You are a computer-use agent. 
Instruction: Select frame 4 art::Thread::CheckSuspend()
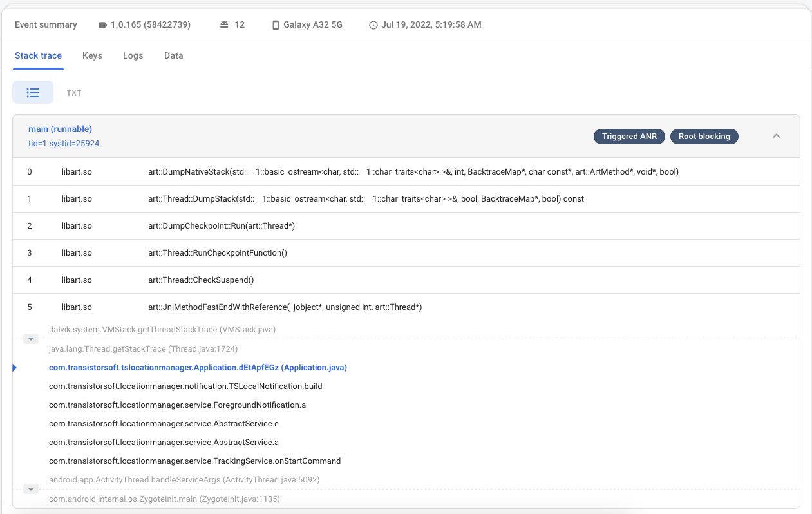pos(406,280)
